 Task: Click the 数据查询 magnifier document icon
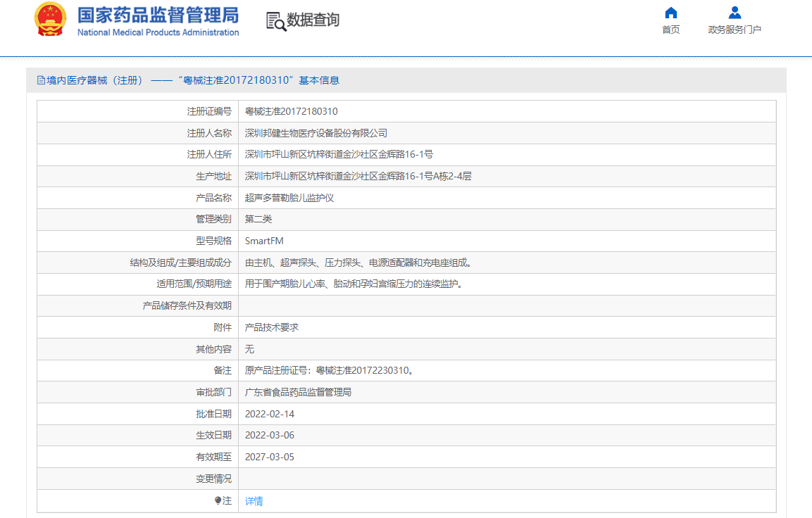pos(275,21)
